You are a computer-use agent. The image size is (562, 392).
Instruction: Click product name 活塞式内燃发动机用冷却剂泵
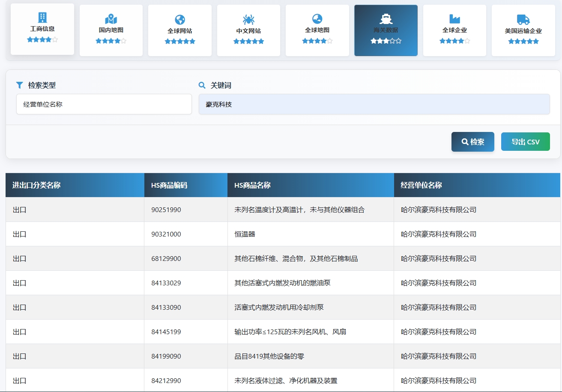[x=279, y=308]
